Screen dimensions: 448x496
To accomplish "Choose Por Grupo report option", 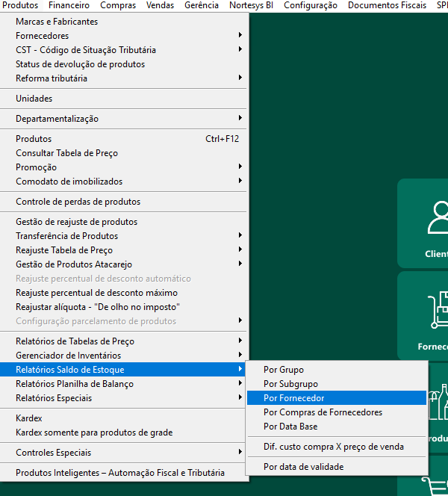I will click(284, 370).
